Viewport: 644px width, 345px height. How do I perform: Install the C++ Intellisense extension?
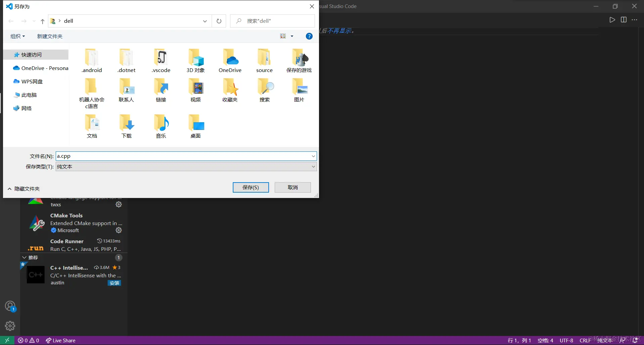click(x=114, y=283)
